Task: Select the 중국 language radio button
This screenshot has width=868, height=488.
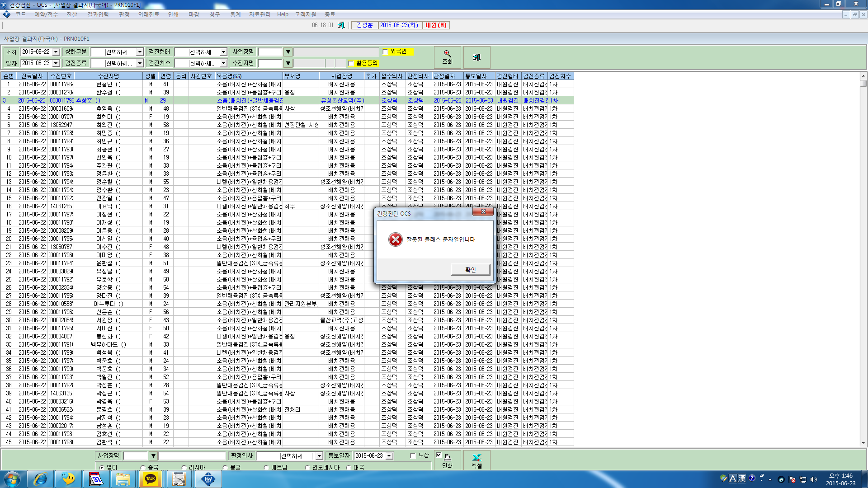Action: coord(143,467)
